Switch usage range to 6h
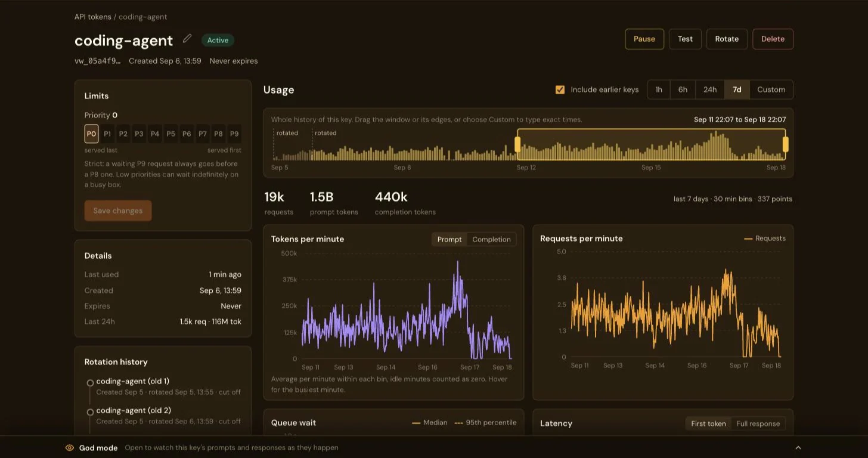Viewport: 868px width, 458px height. 683,89
